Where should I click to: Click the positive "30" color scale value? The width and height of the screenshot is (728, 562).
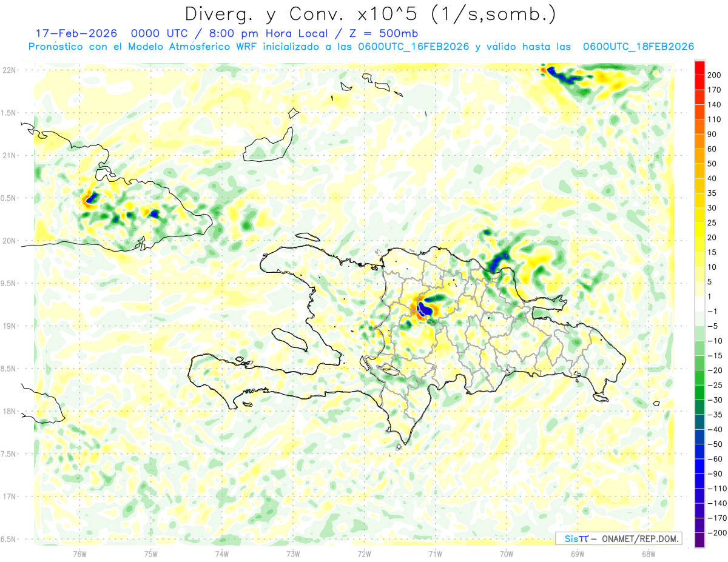click(x=712, y=208)
